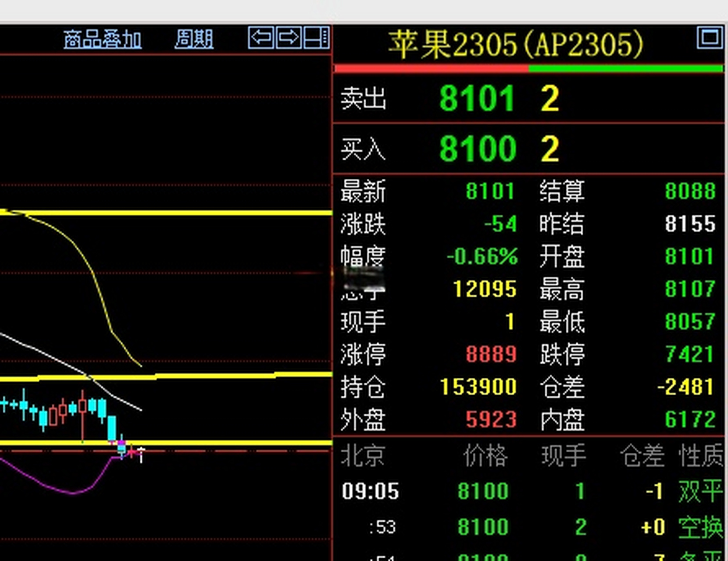
Task: Select the 09:05 tick row time
Action: tap(371, 491)
